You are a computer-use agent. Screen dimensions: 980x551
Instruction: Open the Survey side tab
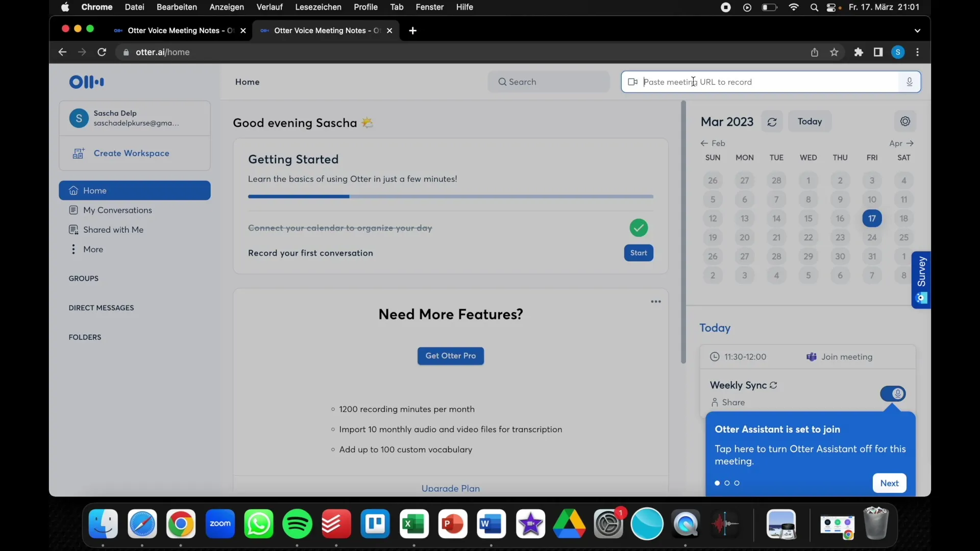pyautogui.click(x=921, y=280)
